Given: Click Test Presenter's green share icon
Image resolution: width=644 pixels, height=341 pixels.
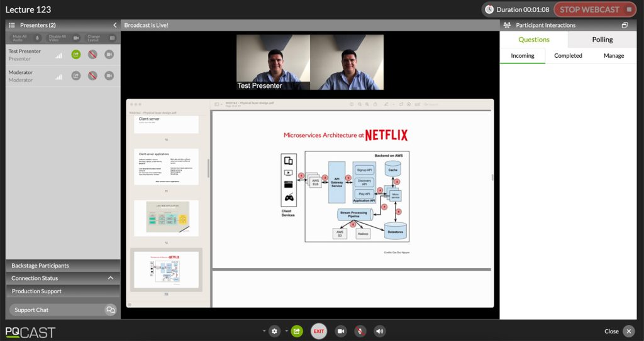Looking at the screenshot, I should click(x=76, y=55).
